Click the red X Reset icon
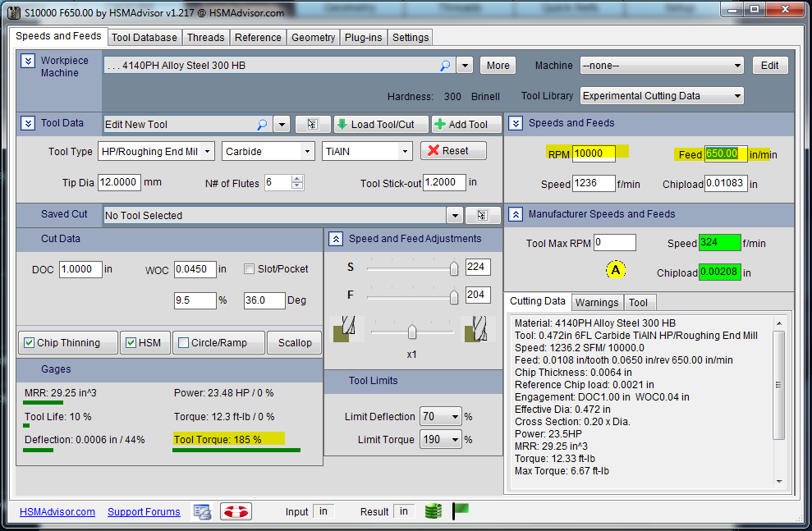 click(434, 151)
